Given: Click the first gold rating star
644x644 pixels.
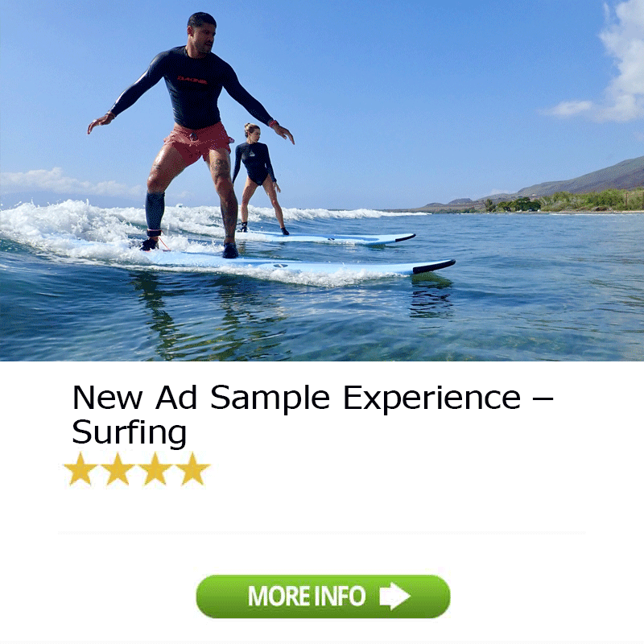Looking at the screenshot, I should click(80, 469).
